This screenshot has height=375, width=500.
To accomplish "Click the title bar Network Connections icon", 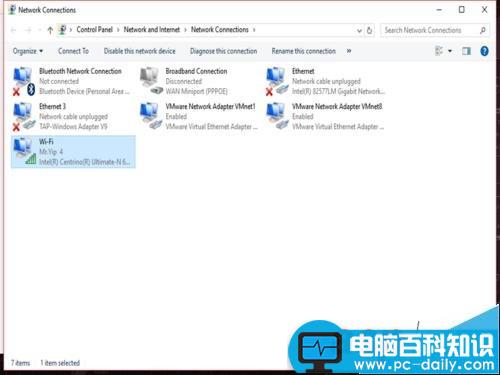I will [12, 10].
